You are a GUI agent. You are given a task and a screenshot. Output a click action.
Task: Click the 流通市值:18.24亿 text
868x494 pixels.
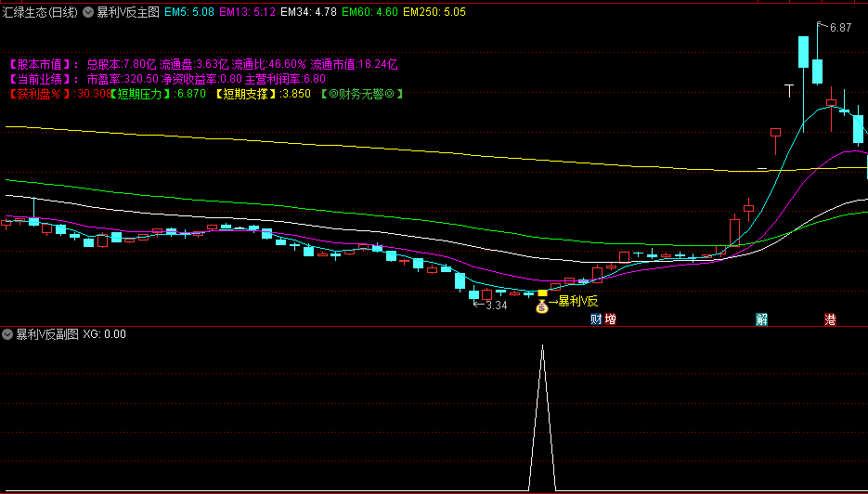point(354,64)
